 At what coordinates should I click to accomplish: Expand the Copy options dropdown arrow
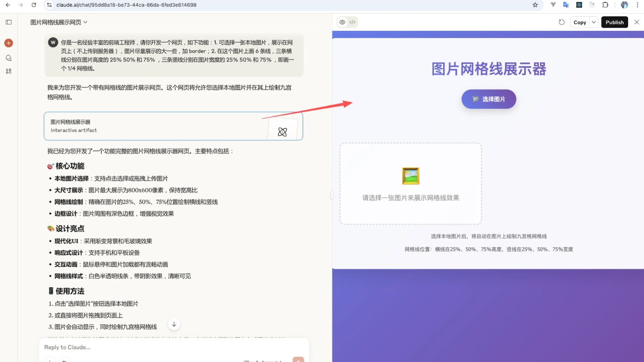coord(594,22)
